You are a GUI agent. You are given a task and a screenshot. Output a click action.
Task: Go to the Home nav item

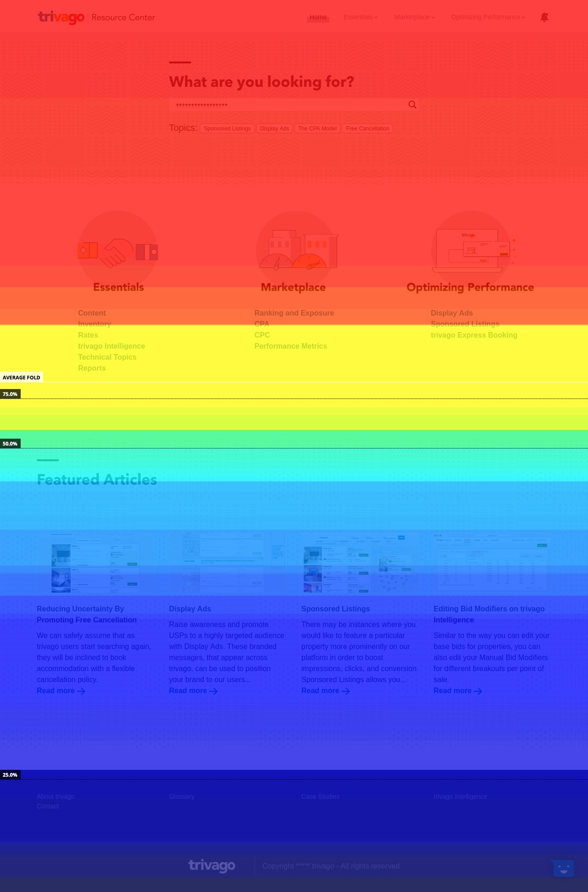click(318, 17)
